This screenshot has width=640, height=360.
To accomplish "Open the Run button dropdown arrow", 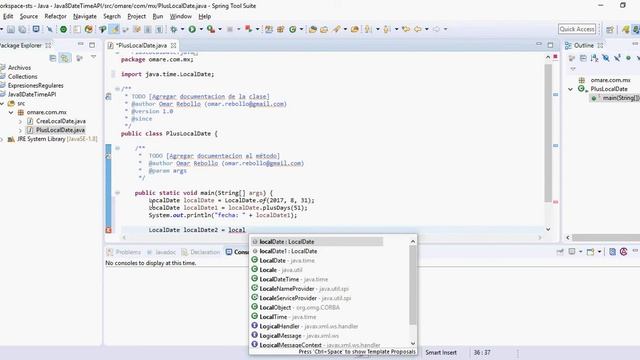I will click(x=201, y=29).
